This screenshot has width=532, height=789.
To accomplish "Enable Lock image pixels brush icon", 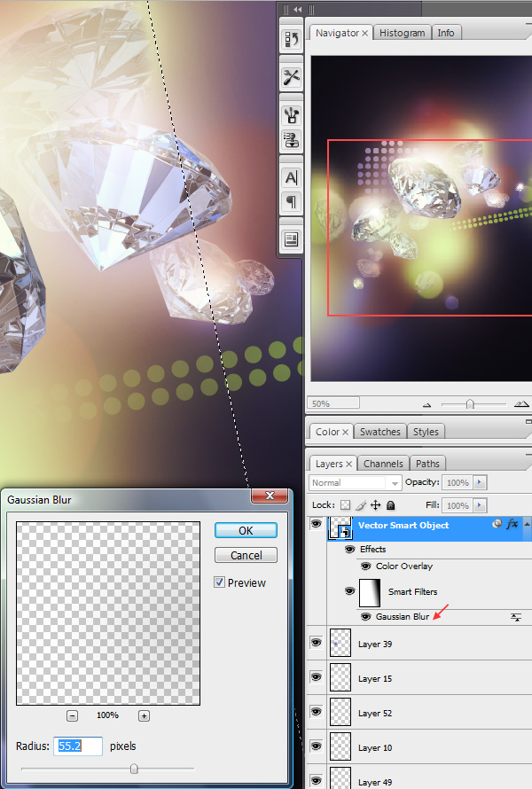I will 361,504.
